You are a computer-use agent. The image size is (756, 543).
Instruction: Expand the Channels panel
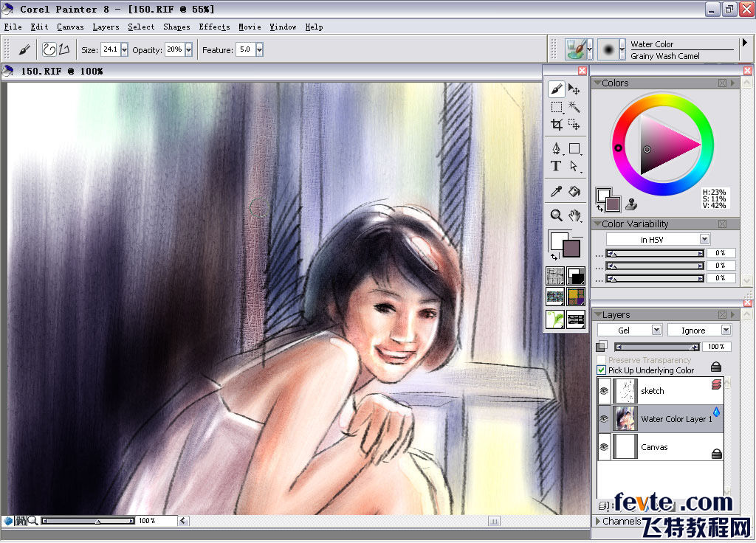(x=598, y=521)
